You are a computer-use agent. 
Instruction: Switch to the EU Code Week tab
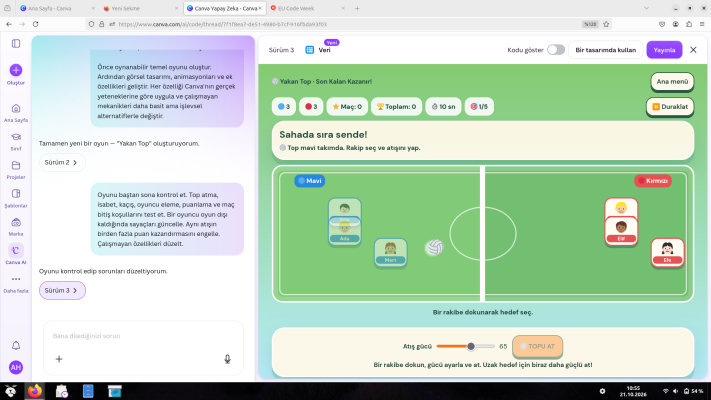[x=307, y=8]
